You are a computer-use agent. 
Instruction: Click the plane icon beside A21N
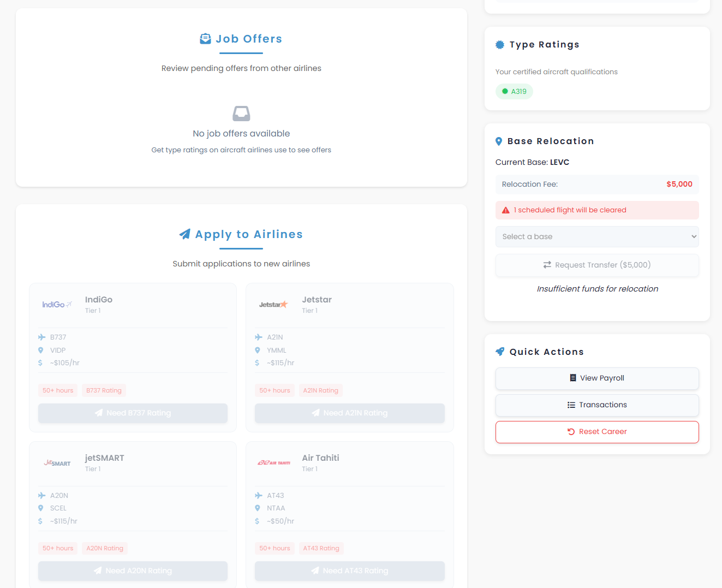[259, 337]
